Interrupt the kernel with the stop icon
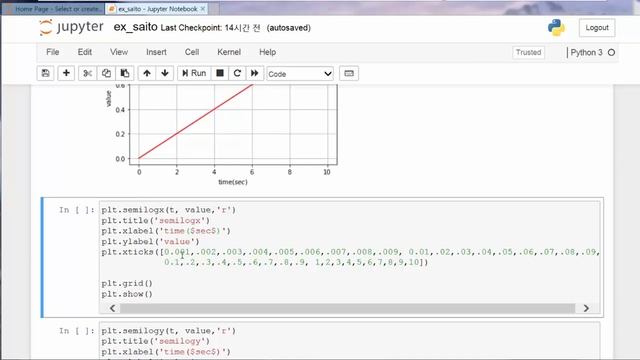 (220, 73)
